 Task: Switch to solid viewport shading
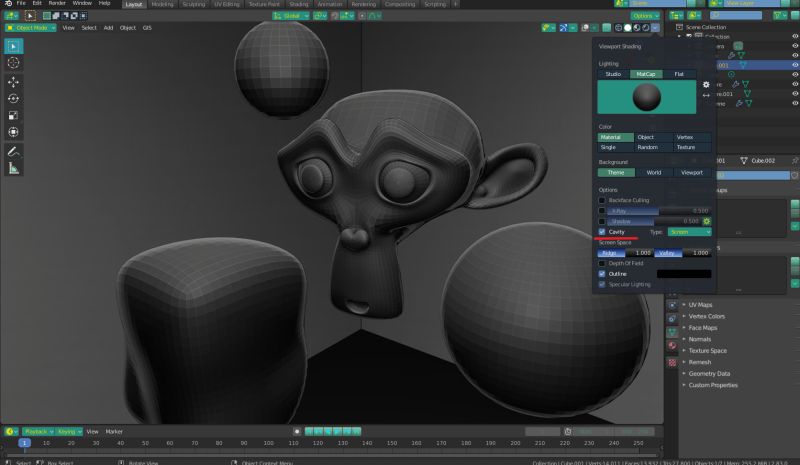[x=628, y=28]
